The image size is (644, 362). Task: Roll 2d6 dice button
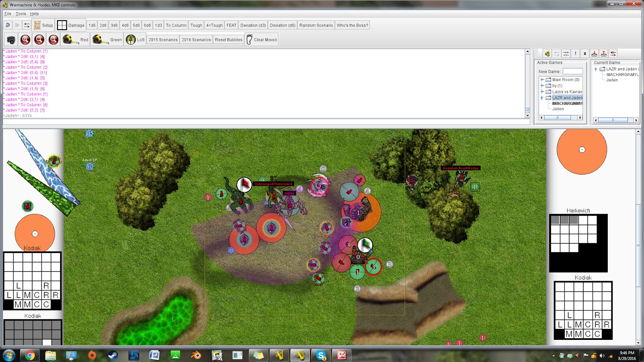point(103,25)
